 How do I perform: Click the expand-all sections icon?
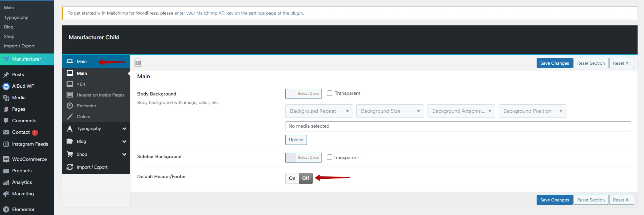(x=138, y=63)
